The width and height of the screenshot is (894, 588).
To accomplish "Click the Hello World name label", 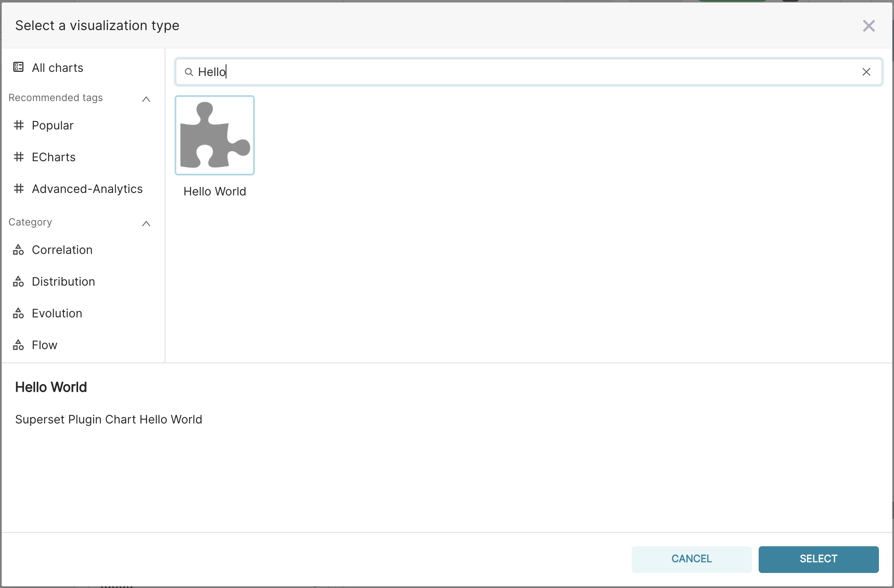I will click(214, 191).
